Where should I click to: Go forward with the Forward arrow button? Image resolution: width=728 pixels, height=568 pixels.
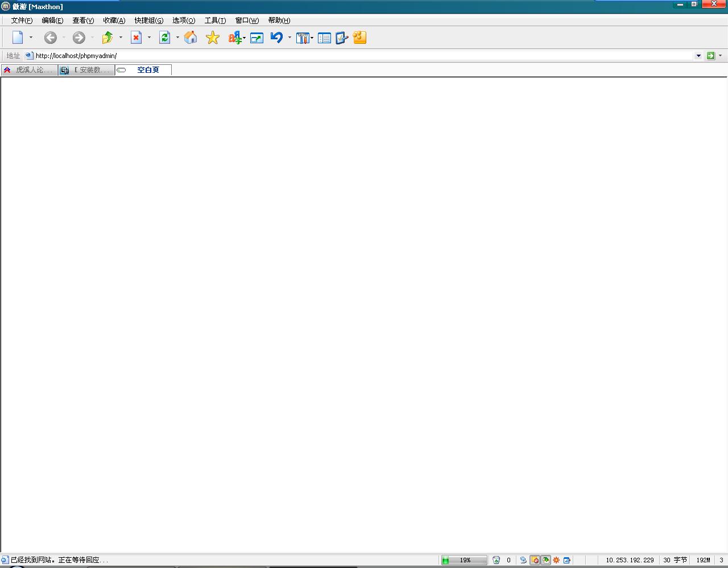(x=79, y=38)
